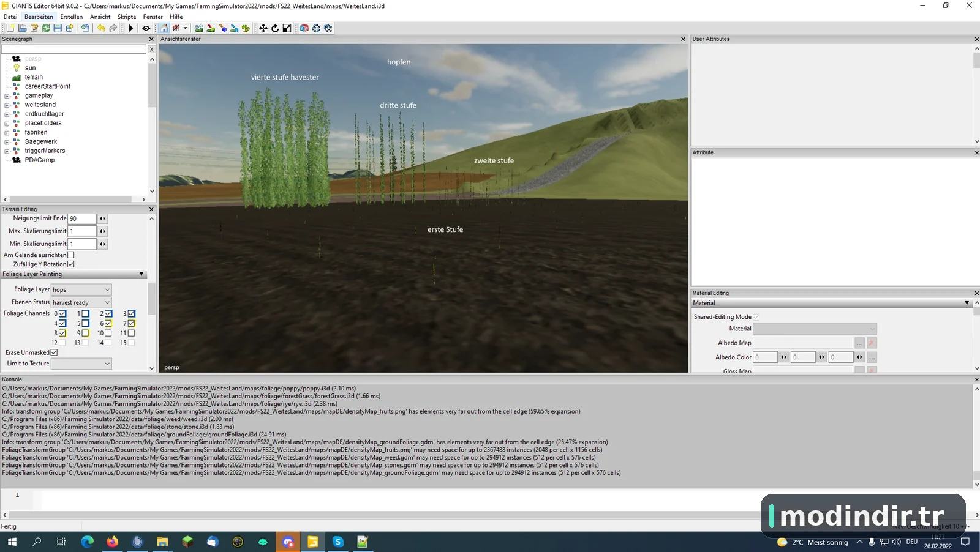Click the house-shaped toolbar icon
The height and width of the screenshot is (552, 980).
point(164,28)
